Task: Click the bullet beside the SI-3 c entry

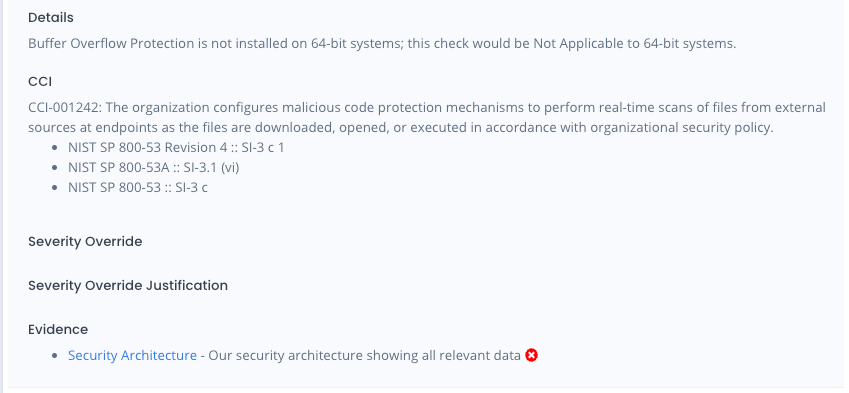Action: coord(55,188)
